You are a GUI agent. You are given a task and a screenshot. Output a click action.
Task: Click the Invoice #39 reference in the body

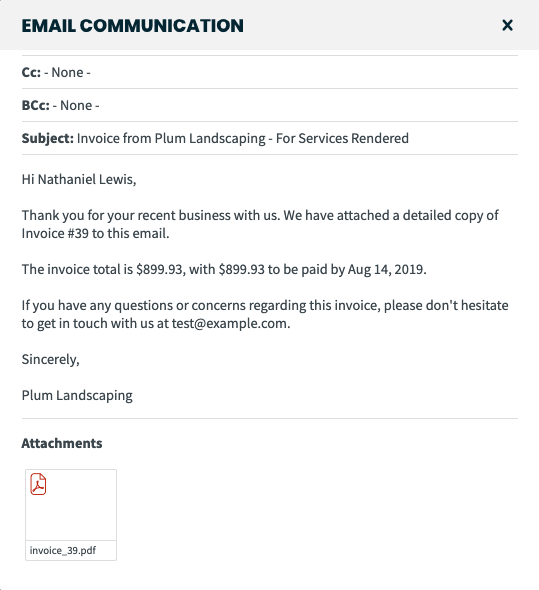click(55, 233)
